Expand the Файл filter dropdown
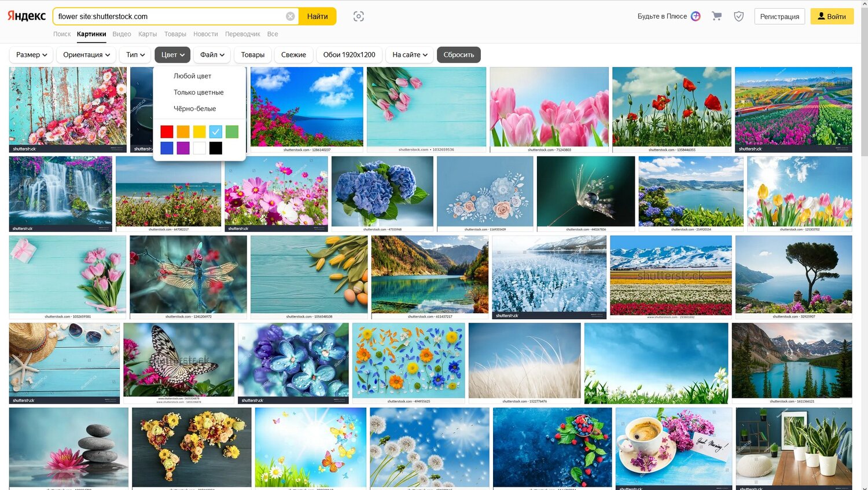The image size is (868, 490). point(212,54)
